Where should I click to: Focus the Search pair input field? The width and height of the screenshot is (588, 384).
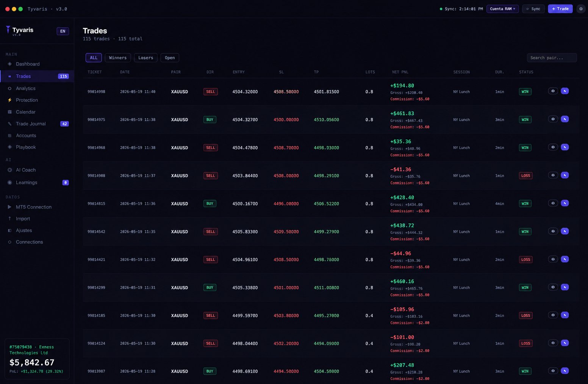552,58
